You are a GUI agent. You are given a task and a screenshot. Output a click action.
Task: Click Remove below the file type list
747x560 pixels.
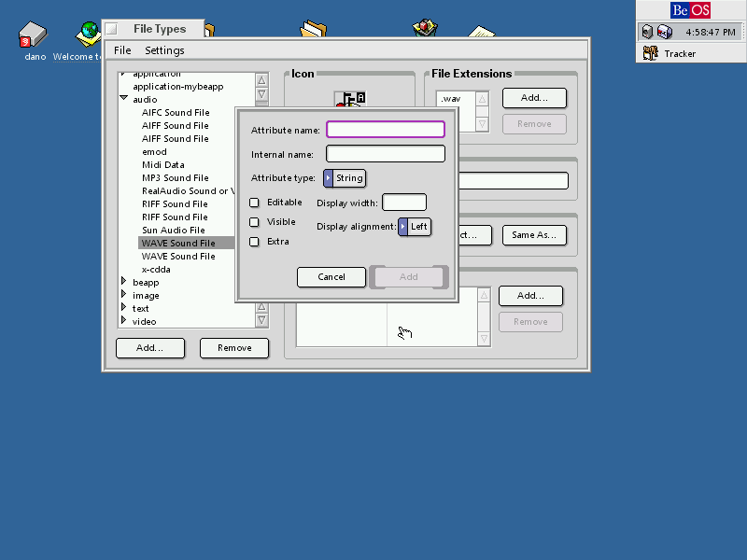coord(234,348)
